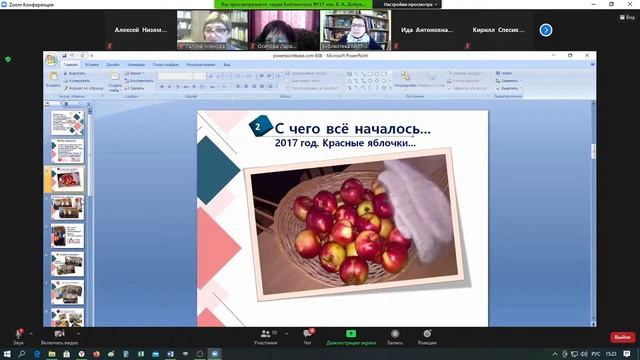Expand video options arrow beside camera
Image resolution: width=640 pixels, height=360 pixels.
[x=78, y=334]
